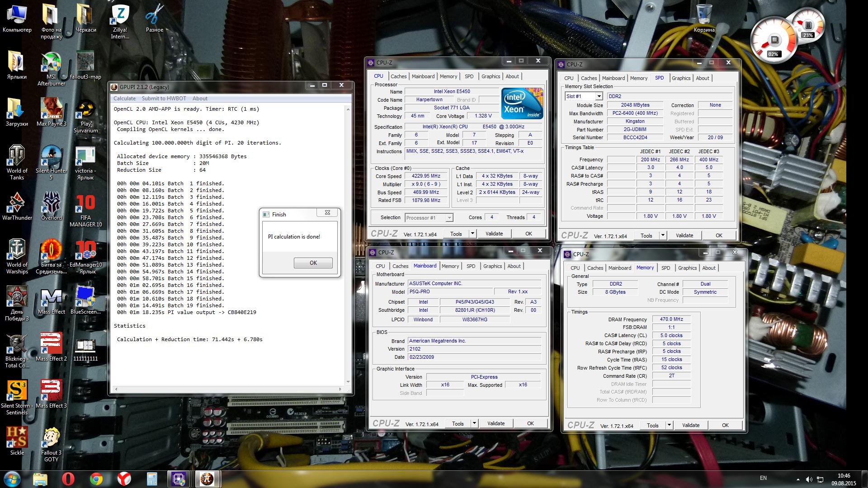Open Tools dropdown arrow in CPU tab window

(x=472, y=234)
